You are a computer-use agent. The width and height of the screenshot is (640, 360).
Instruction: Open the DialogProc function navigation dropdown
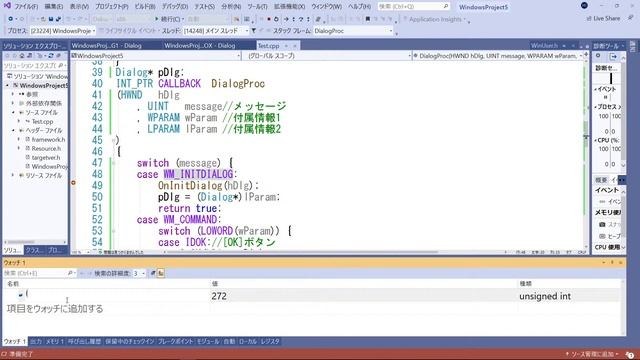pos(498,56)
